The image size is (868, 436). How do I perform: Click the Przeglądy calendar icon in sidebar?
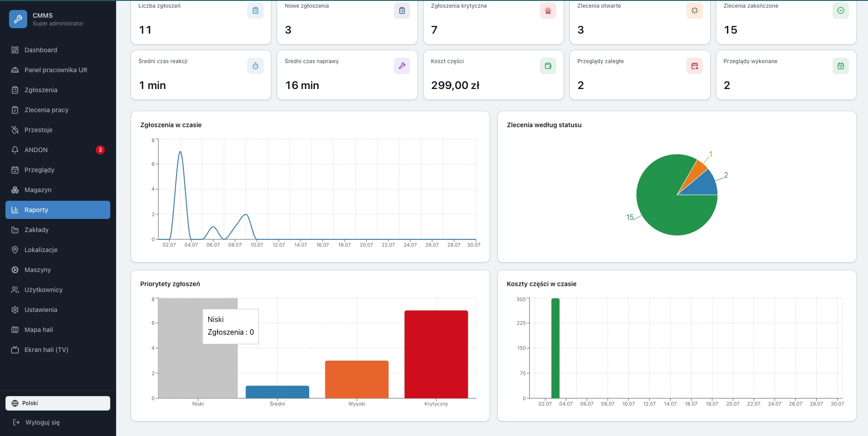[15, 170]
